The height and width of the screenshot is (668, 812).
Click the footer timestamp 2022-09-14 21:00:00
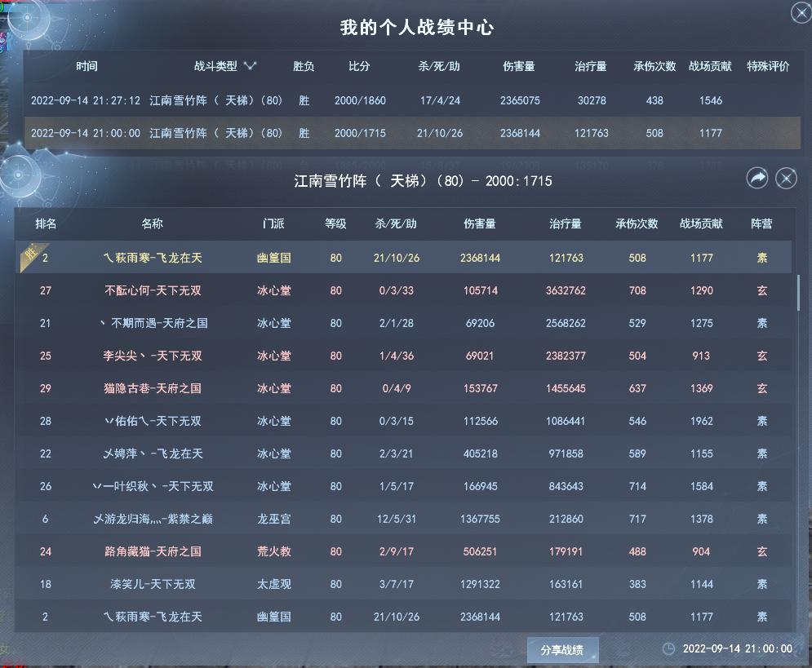tap(738, 649)
